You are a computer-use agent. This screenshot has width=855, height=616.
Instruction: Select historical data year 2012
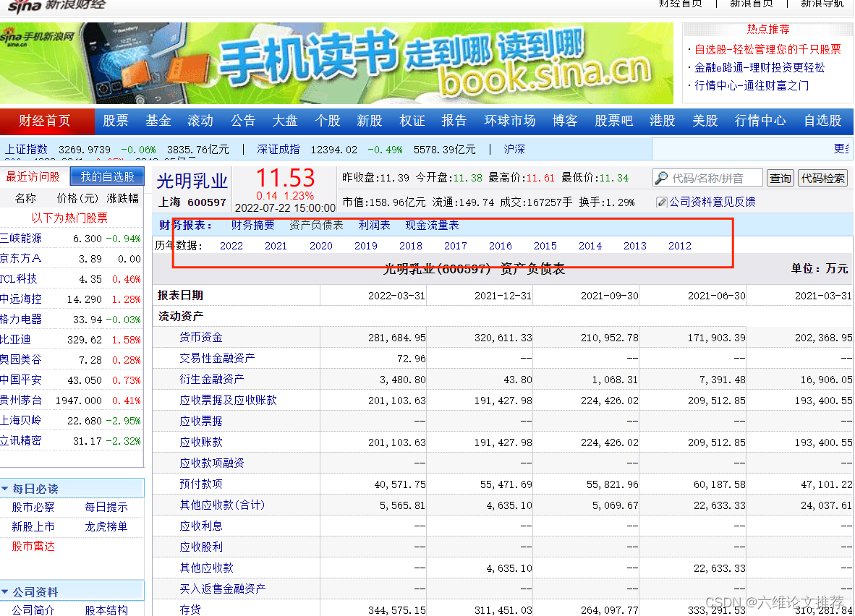click(680, 246)
